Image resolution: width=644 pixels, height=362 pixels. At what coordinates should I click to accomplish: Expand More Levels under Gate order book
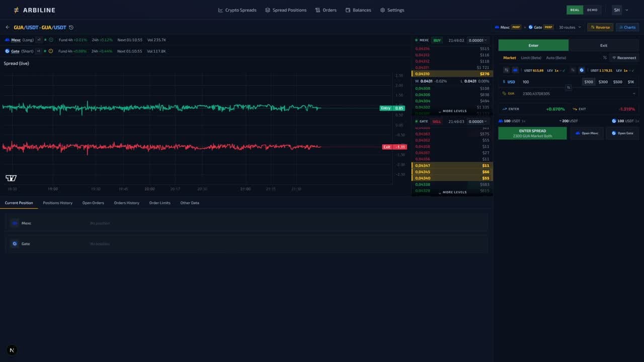[452, 192]
